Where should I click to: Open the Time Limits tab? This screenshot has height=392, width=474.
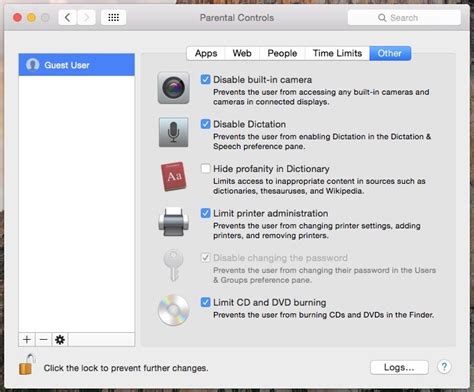337,53
